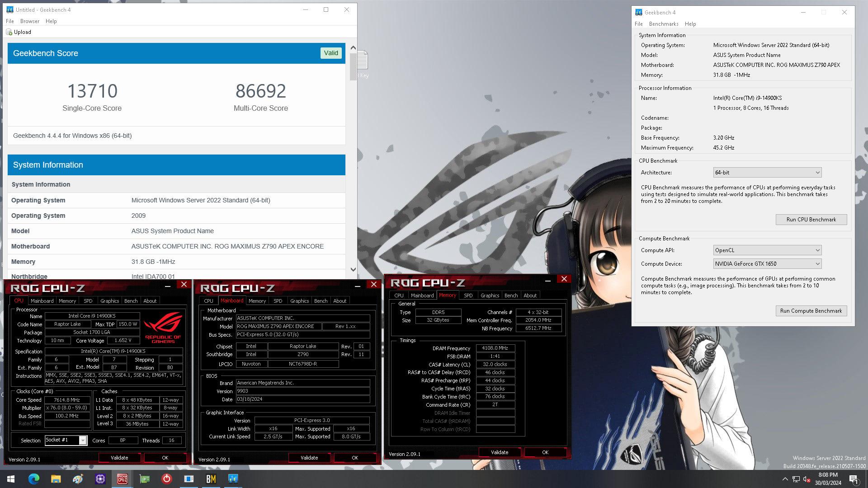Viewport: 868px width, 488px height.
Task: Open the Compute Device GTX 1650 dropdown
Action: click(767, 264)
